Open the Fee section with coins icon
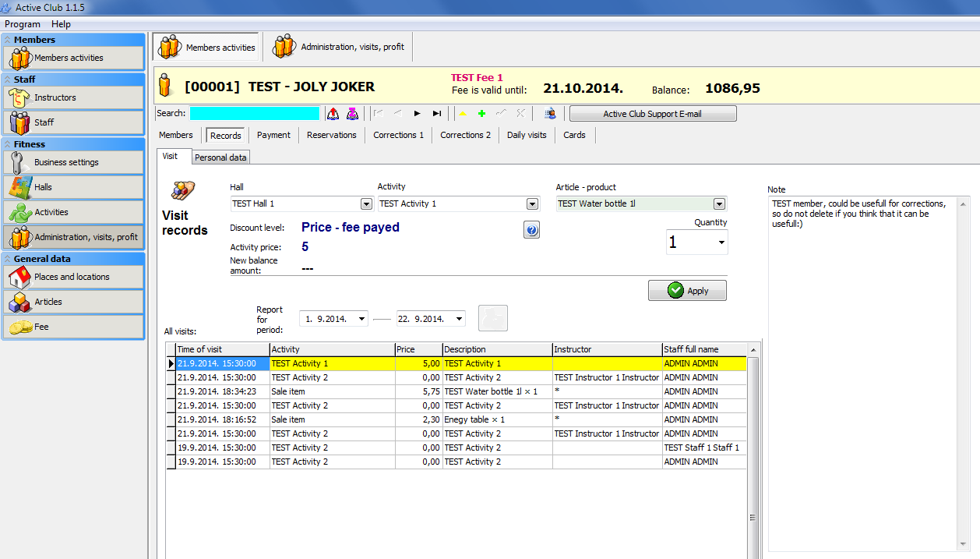980x559 pixels. coord(73,327)
